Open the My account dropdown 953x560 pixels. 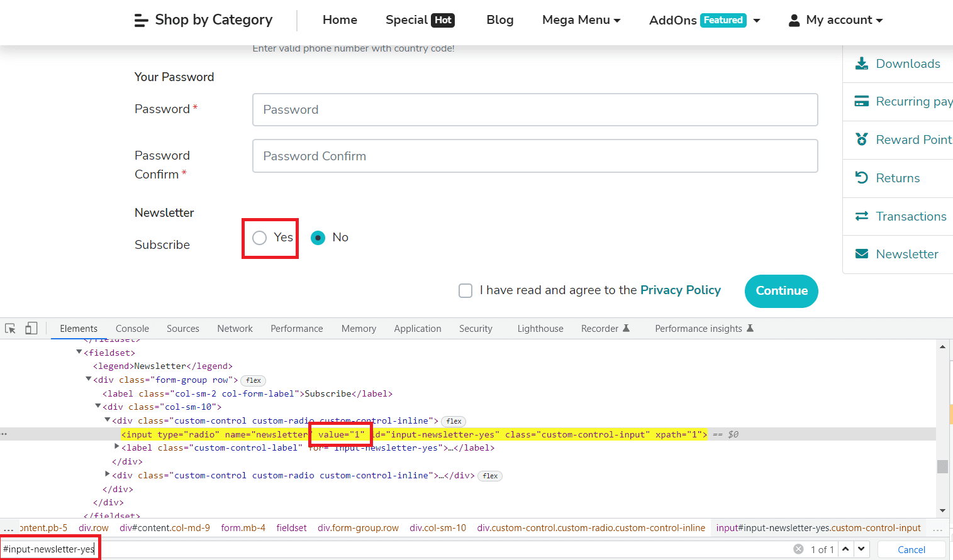pyautogui.click(x=835, y=20)
